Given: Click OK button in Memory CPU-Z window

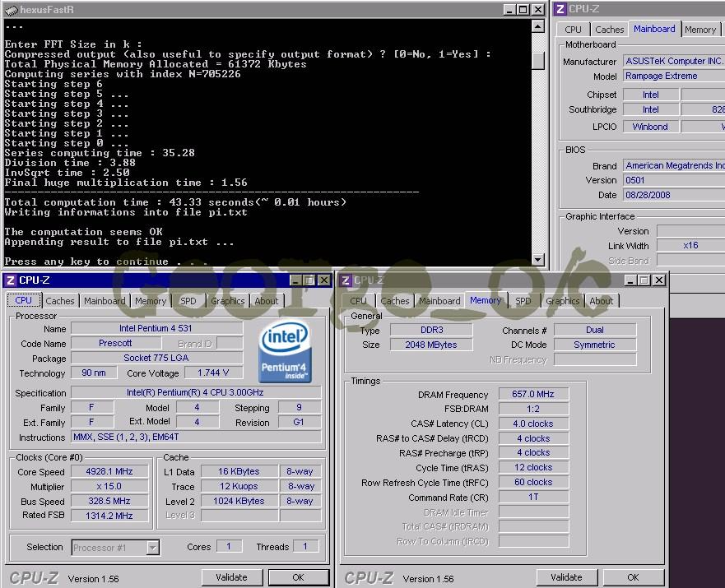Looking at the screenshot, I should click(633, 577).
